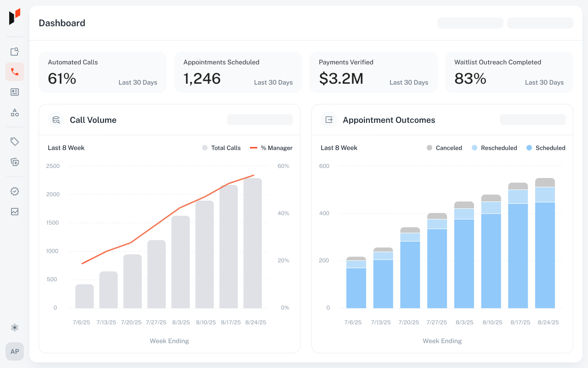Open the ID card icon in sidebar
This screenshot has width=588, height=368.
click(x=15, y=92)
